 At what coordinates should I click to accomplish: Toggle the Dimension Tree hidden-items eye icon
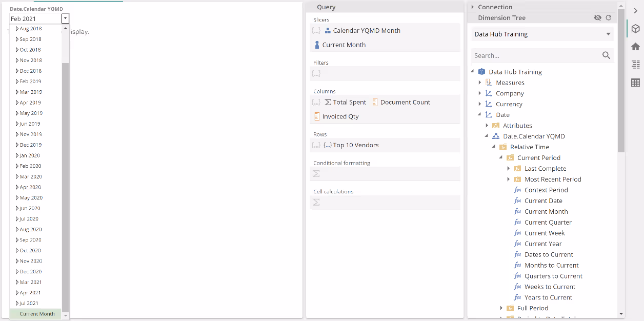coord(597,18)
